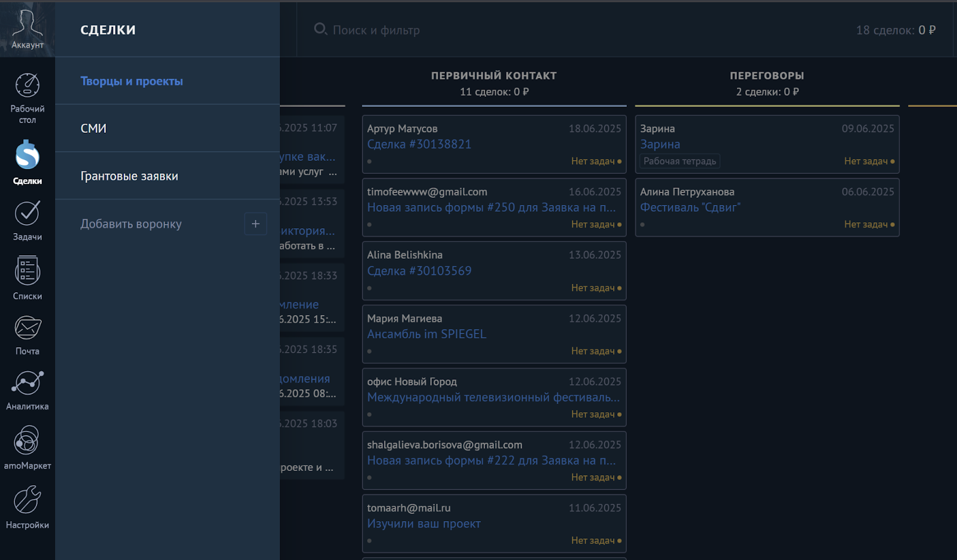Switch to the Грантовые заявки pipeline
Viewport: 957px width, 560px height.
pos(129,176)
